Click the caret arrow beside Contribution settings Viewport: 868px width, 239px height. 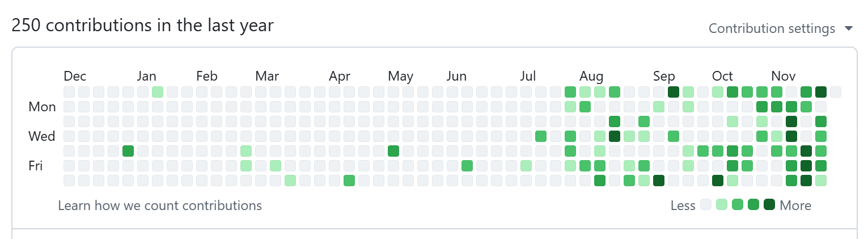click(x=848, y=28)
